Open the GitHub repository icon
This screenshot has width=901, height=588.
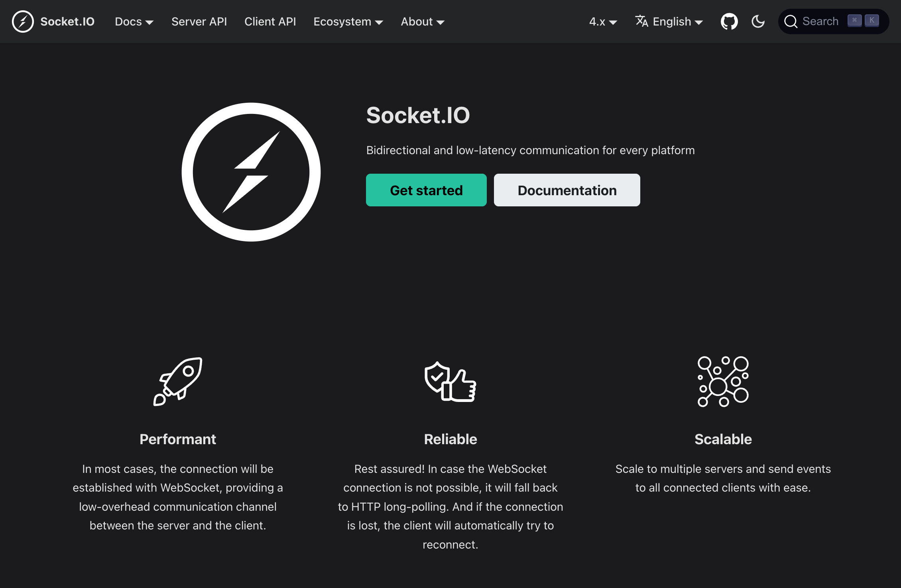point(729,22)
